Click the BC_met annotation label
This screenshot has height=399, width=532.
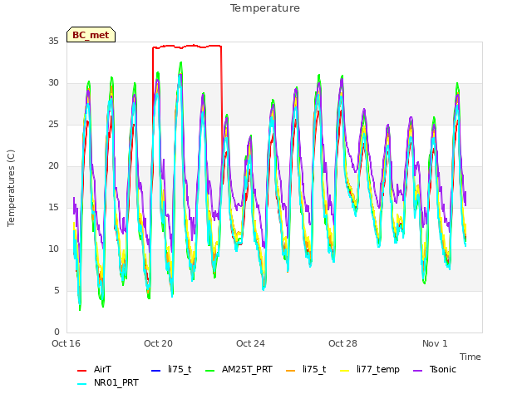click(x=91, y=35)
